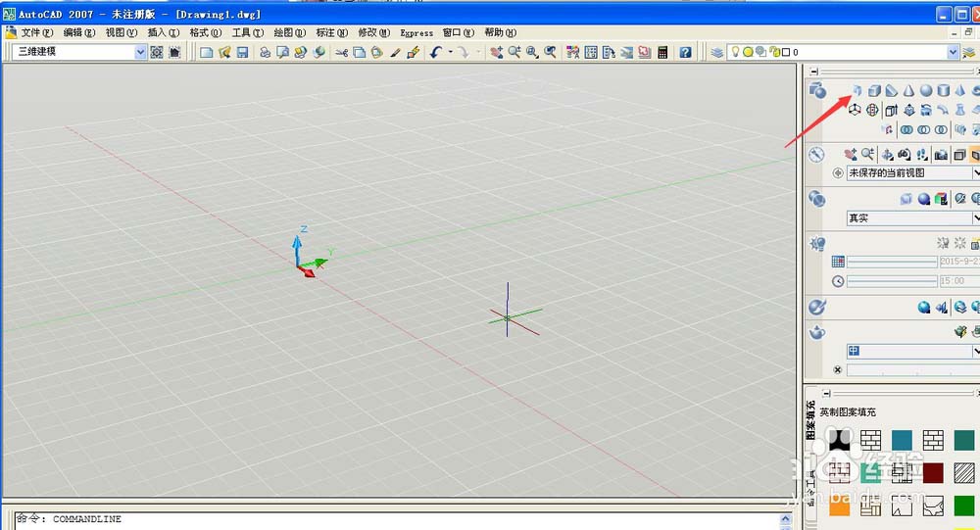The height and width of the screenshot is (530, 980).
Task: Adjust the sun time slider
Action: pos(892,281)
